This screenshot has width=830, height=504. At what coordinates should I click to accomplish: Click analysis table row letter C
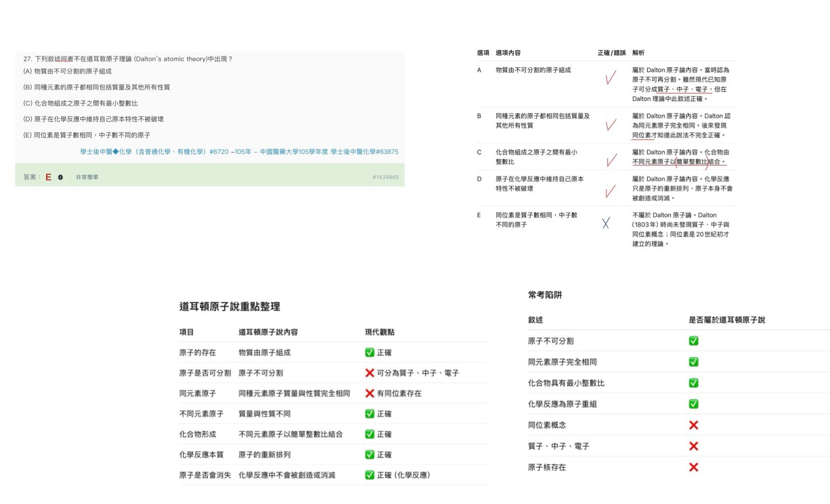pos(479,152)
